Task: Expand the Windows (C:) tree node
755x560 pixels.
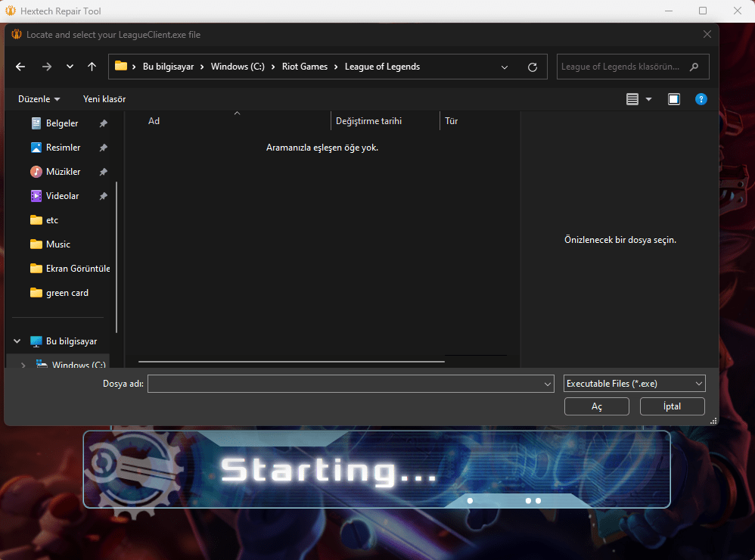Action: [23, 365]
